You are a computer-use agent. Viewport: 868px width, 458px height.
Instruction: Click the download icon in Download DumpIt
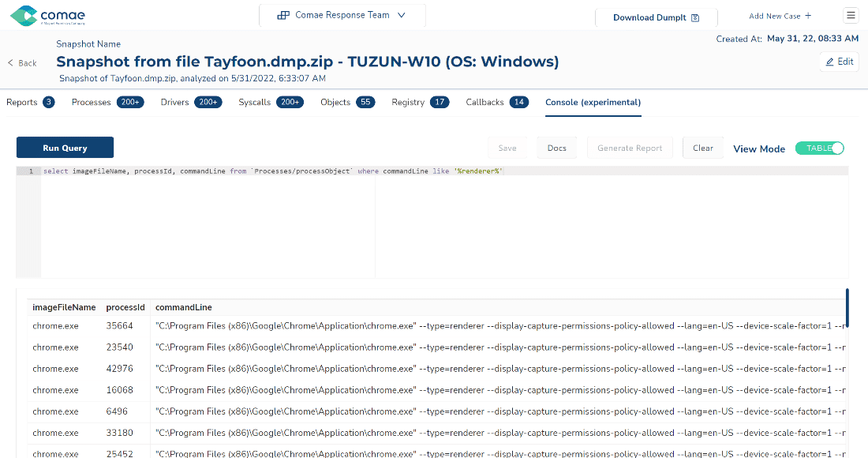(x=695, y=17)
